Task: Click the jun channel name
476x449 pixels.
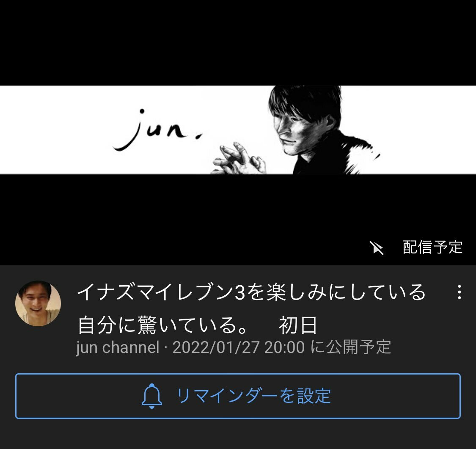Action: coord(118,347)
